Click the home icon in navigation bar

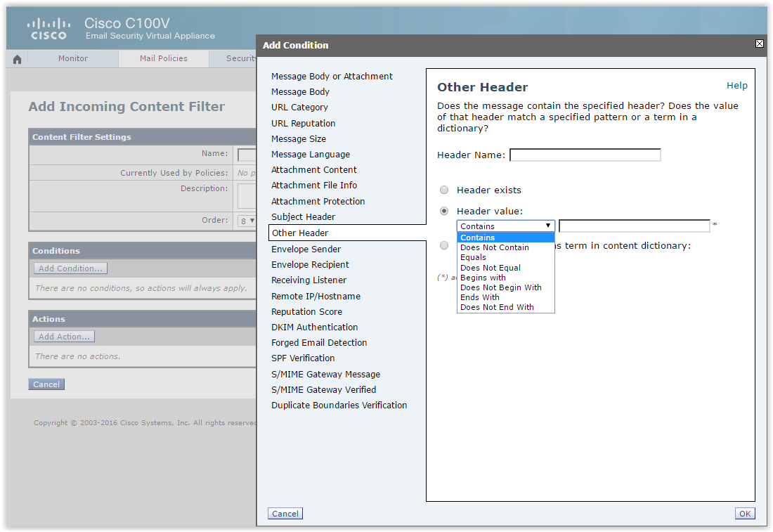pyautogui.click(x=18, y=59)
